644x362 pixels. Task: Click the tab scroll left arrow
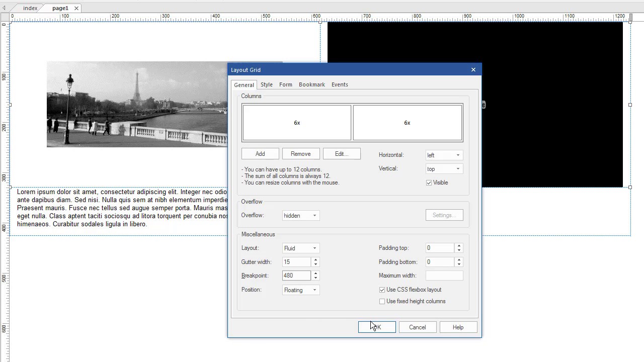click(x=4, y=8)
